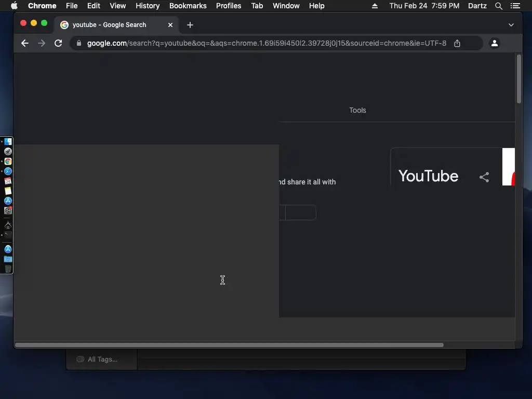Open the Edit menu
Image resolution: width=532 pixels, height=399 pixels.
tap(94, 6)
